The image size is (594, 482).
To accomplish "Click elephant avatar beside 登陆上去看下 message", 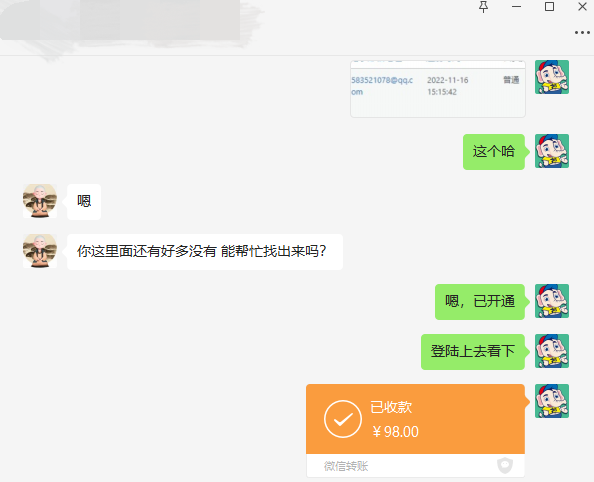I will point(552,351).
